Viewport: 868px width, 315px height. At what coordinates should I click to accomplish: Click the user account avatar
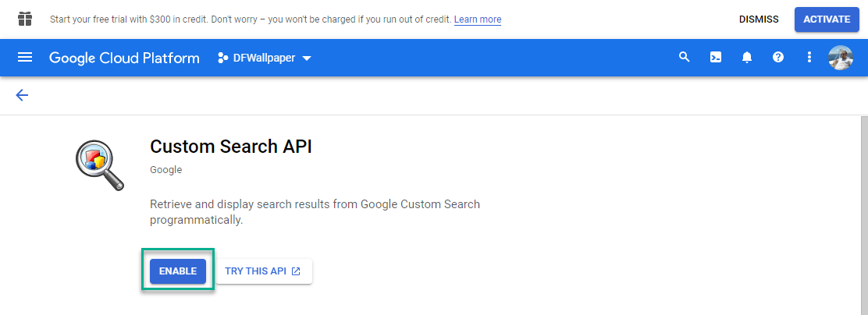pos(841,58)
